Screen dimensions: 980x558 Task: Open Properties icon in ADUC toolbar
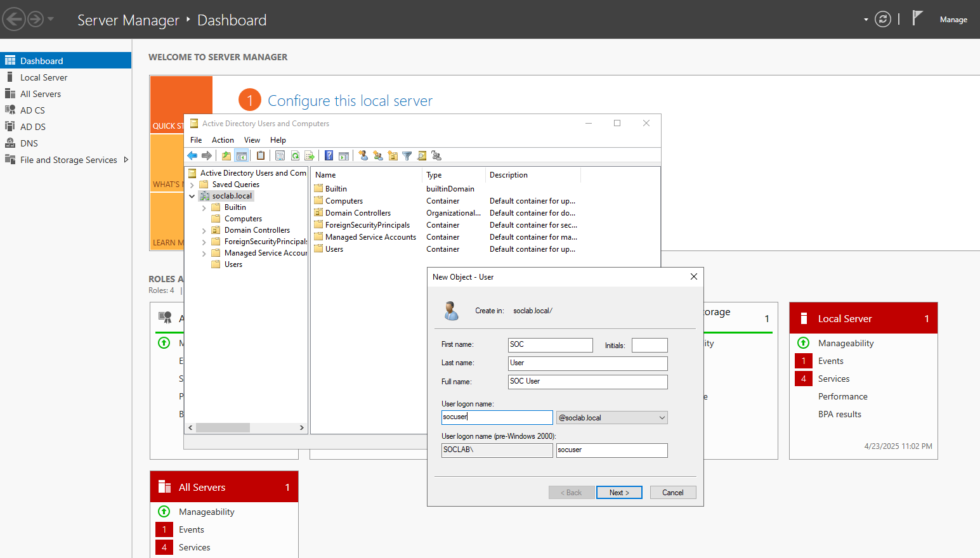[x=280, y=155]
